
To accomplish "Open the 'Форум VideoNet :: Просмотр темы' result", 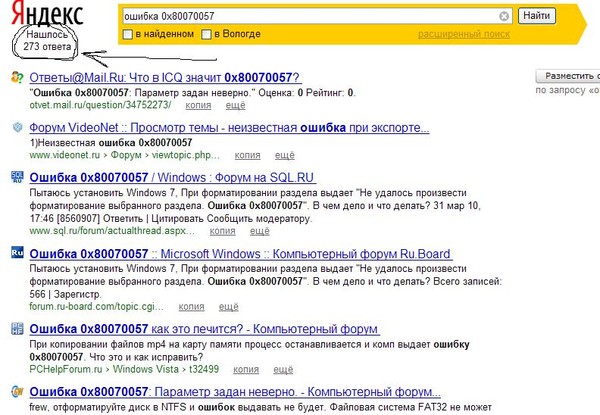I will (x=229, y=127).
